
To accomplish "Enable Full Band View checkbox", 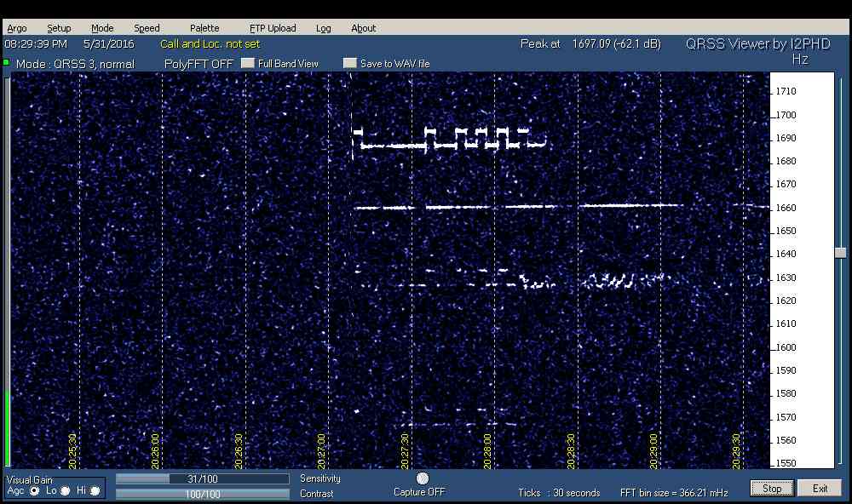I will point(248,64).
